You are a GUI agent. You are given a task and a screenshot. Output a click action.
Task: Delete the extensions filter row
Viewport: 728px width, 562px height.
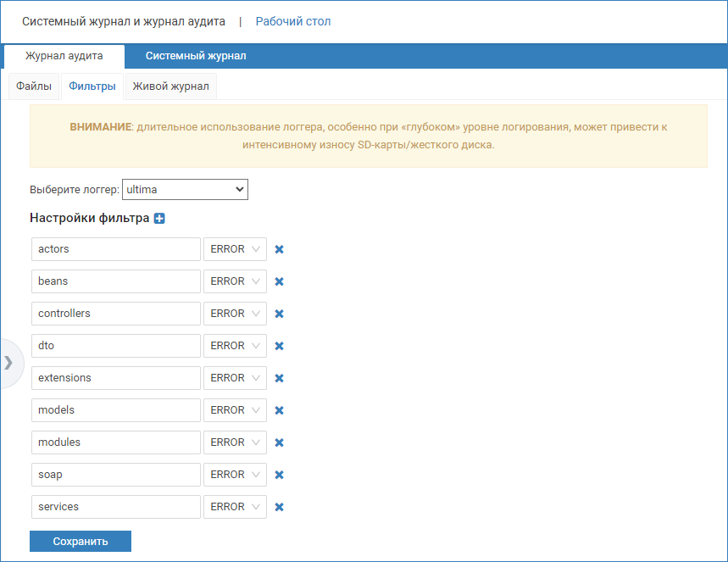pyautogui.click(x=279, y=378)
